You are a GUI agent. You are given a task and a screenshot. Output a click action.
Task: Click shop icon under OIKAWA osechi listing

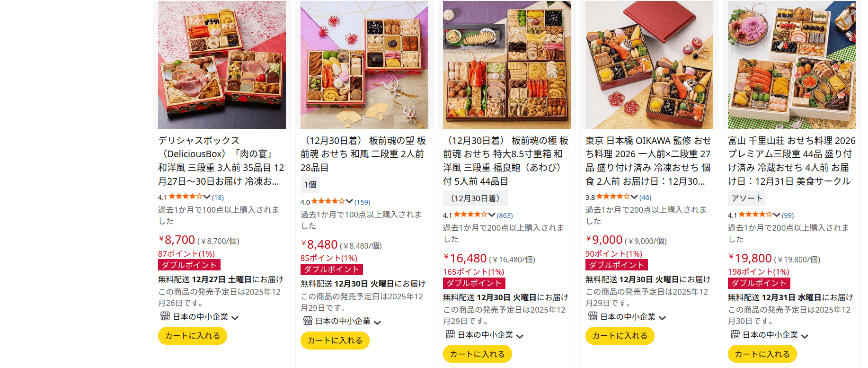(593, 316)
